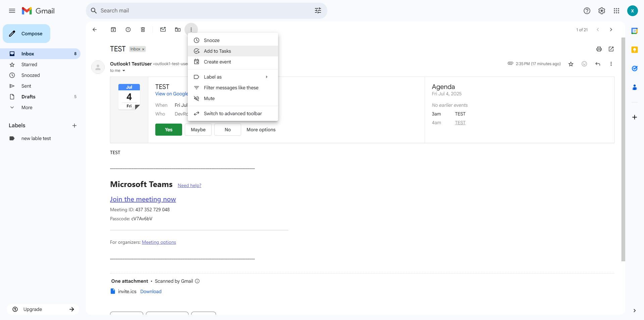
Task: Click the Gmail logo
Action: tap(38, 11)
